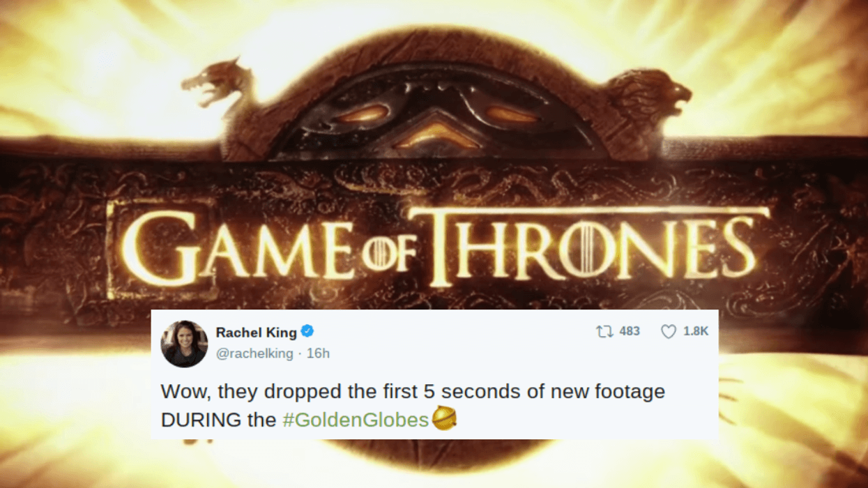Open Rachel King's profile picture
This screenshot has width=868, height=488.
click(x=185, y=342)
